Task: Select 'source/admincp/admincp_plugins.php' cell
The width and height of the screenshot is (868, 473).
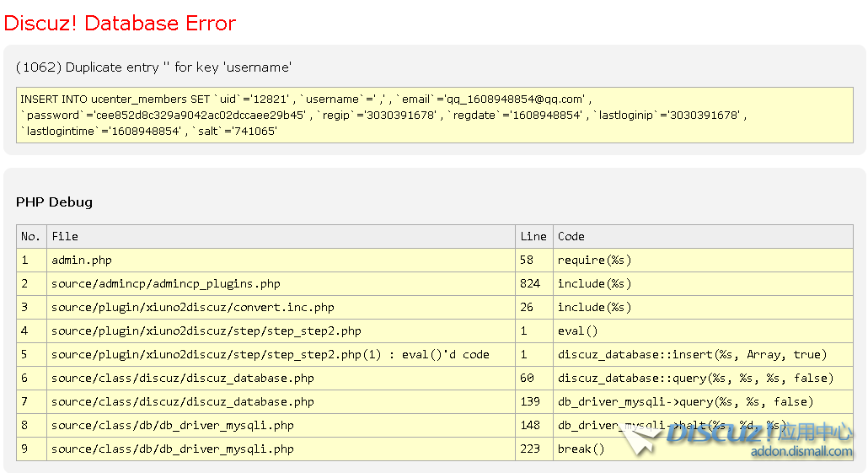Action: coord(281,283)
